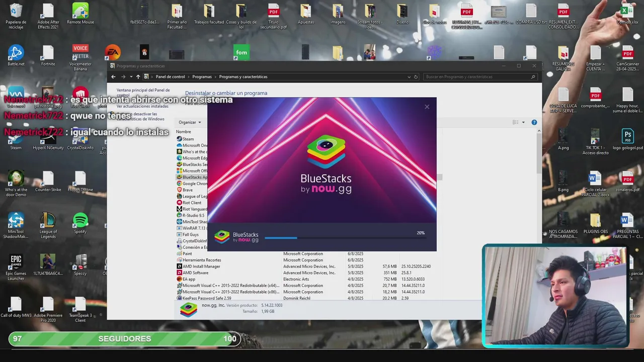
Task: Open the Organizar dropdown menu
Action: point(190,122)
